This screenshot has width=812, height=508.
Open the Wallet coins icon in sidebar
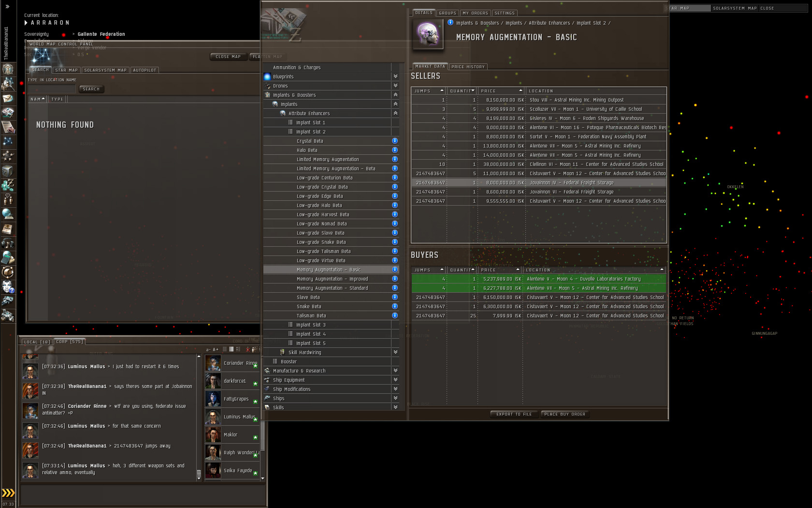point(8,185)
